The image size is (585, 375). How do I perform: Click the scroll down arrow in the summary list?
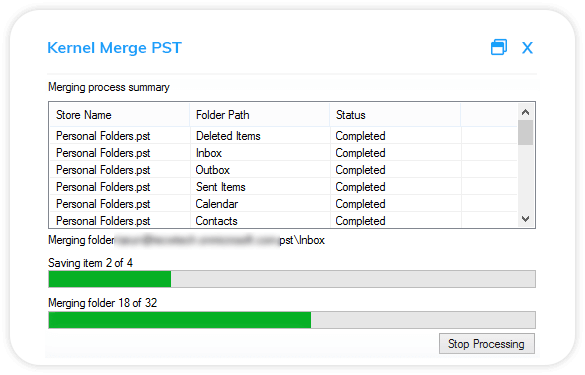pos(525,219)
